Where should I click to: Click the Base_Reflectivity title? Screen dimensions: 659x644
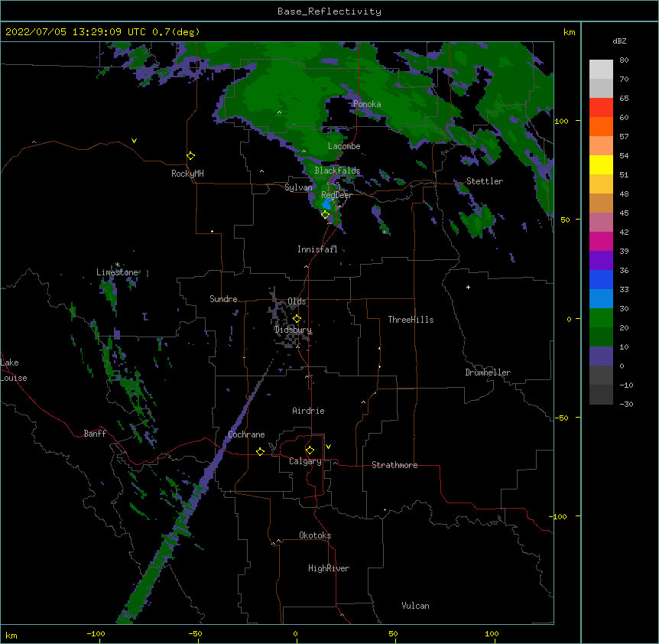coord(329,11)
